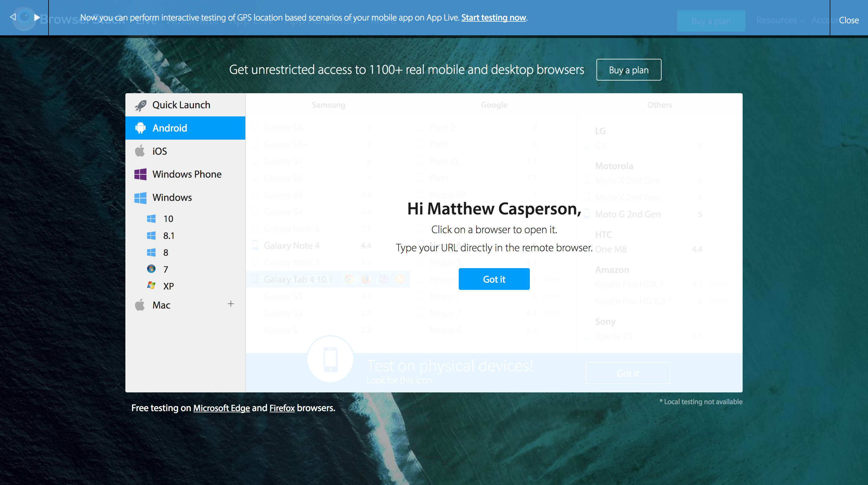Follow the Microsoft Edge link
This screenshot has height=485, width=868.
tap(222, 408)
